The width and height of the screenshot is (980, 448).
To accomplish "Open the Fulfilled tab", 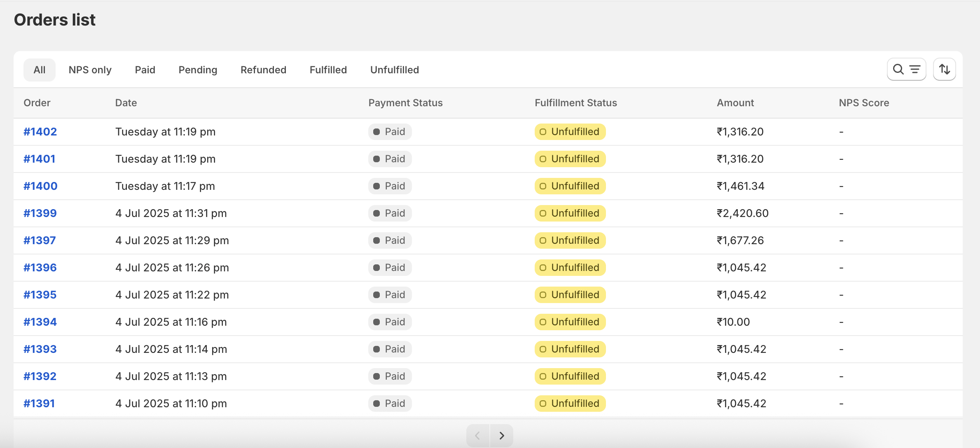I will coord(328,70).
